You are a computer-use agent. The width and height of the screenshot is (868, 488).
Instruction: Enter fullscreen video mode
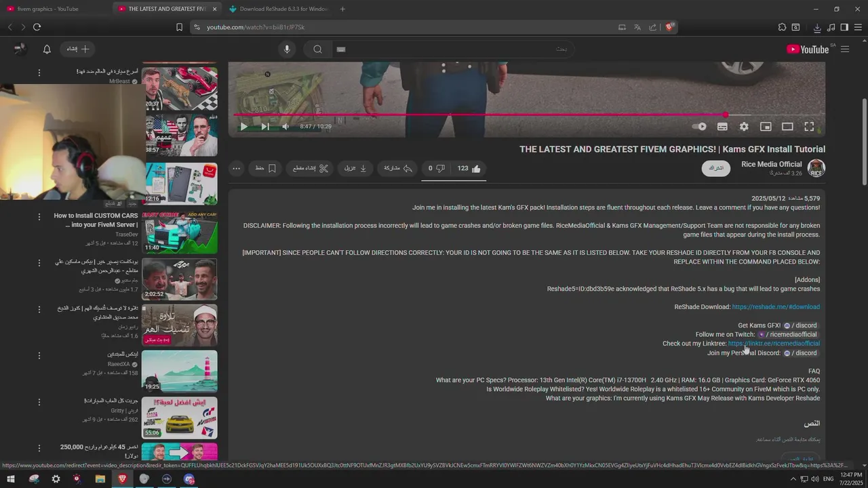pyautogui.click(x=809, y=127)
